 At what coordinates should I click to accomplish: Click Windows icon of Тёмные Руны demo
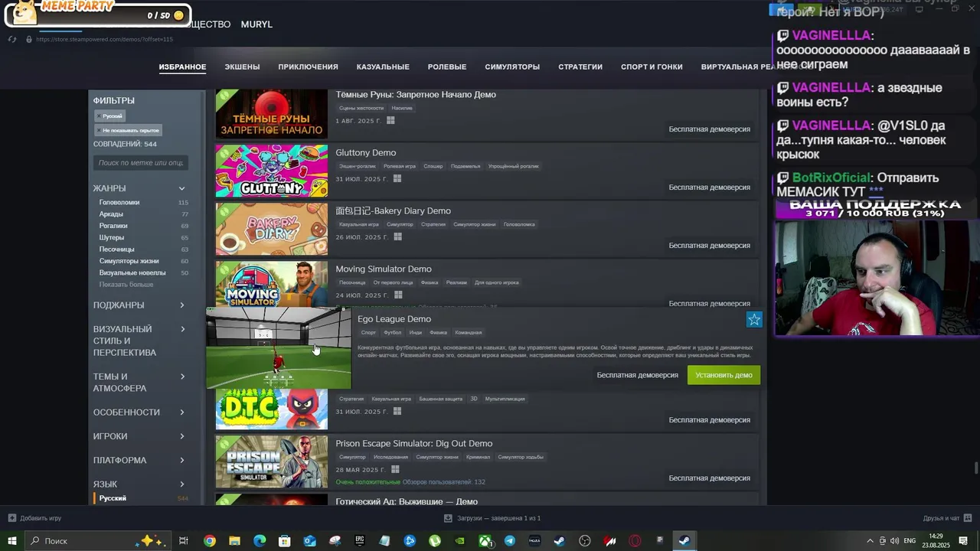point(390,121)
